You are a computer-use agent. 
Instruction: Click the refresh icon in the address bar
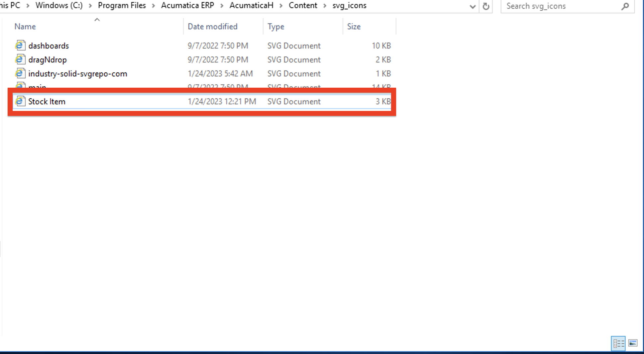point(486,6)
